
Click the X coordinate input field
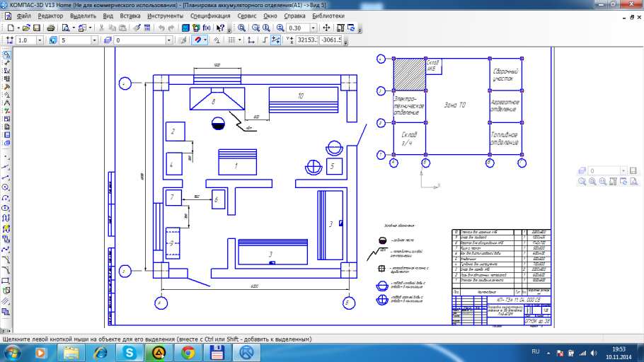pyautogui.click(x=306, y=40)
